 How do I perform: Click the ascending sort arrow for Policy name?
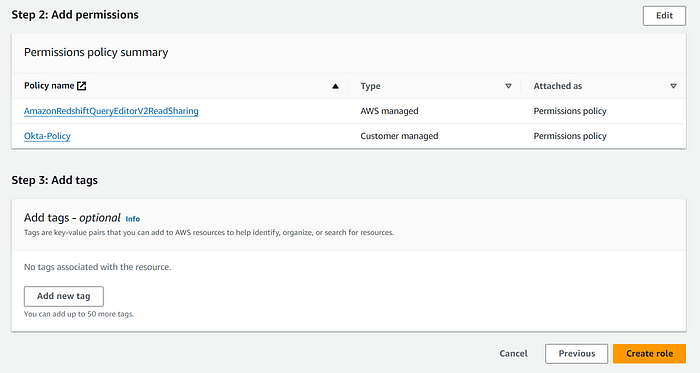coord(335,86)
